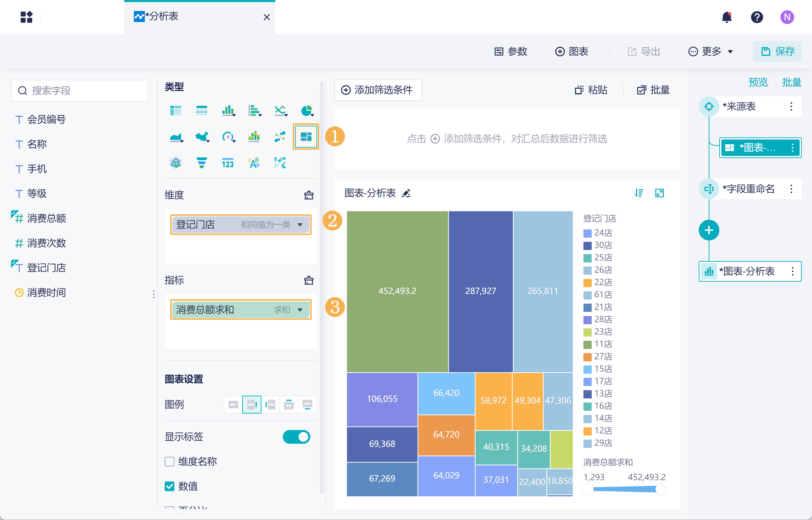Pick the word cloud chart icon
The width and height of the screenshot is (812, 520).
coord(254,163)
